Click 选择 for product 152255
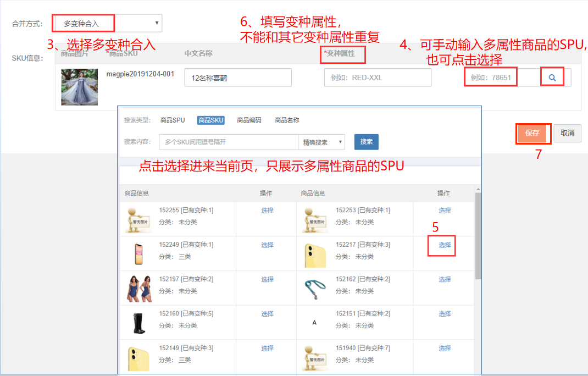Image resolution: width=588 pixels, height=376 pixels. click(x=268, y=211)
